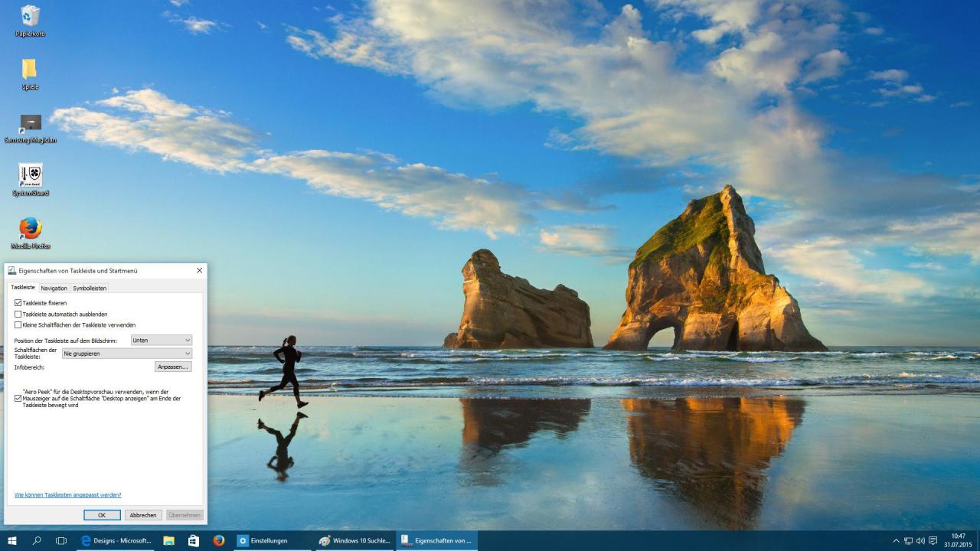
Task: Open network status tray icon
Action: (909, 540)
